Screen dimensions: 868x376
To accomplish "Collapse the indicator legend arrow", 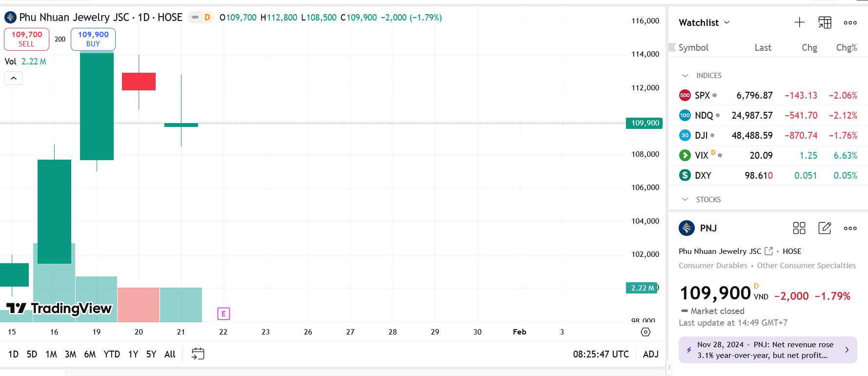I will point(13,78).
